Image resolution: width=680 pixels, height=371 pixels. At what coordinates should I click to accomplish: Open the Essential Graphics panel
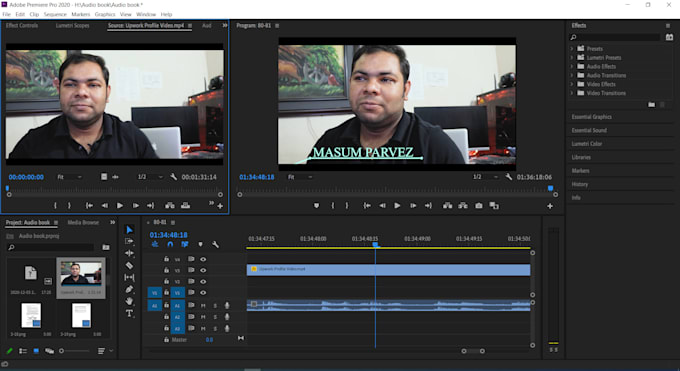[x=592, y=117]
